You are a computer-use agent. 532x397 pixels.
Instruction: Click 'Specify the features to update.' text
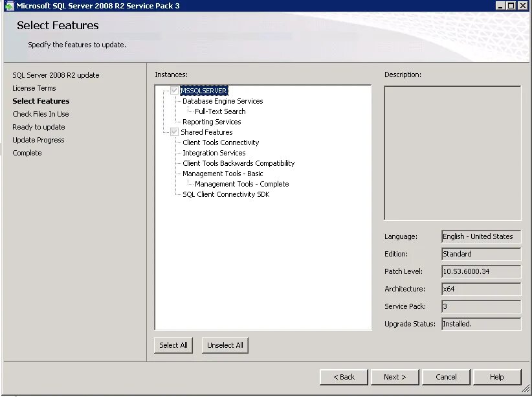point(77,45)
